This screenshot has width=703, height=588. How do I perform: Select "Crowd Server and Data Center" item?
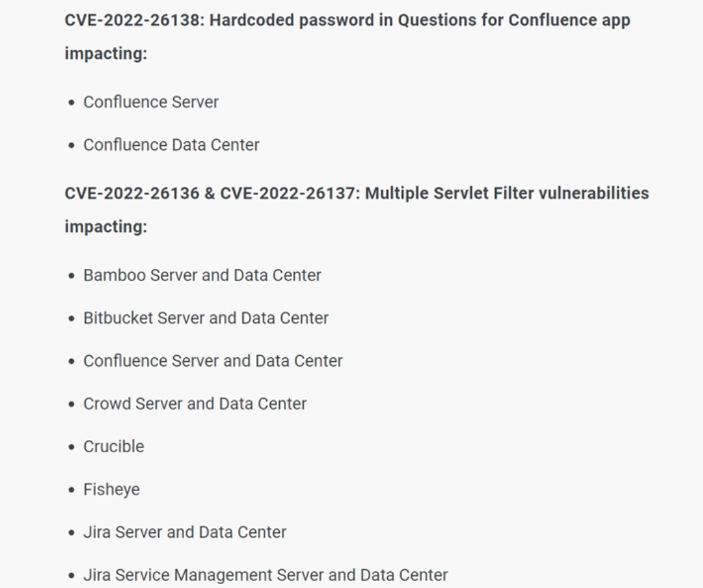[195, 404]
